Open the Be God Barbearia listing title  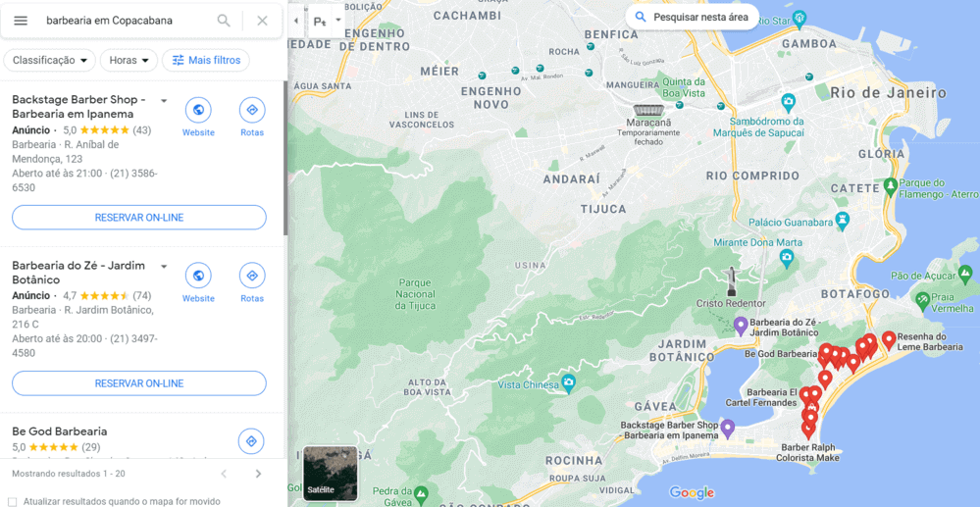coord(60,431)
